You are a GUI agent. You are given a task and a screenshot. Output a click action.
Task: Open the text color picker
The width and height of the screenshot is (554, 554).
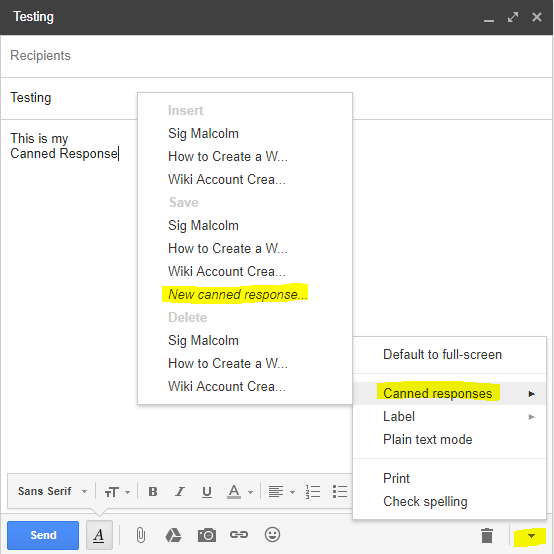(240, 491)
